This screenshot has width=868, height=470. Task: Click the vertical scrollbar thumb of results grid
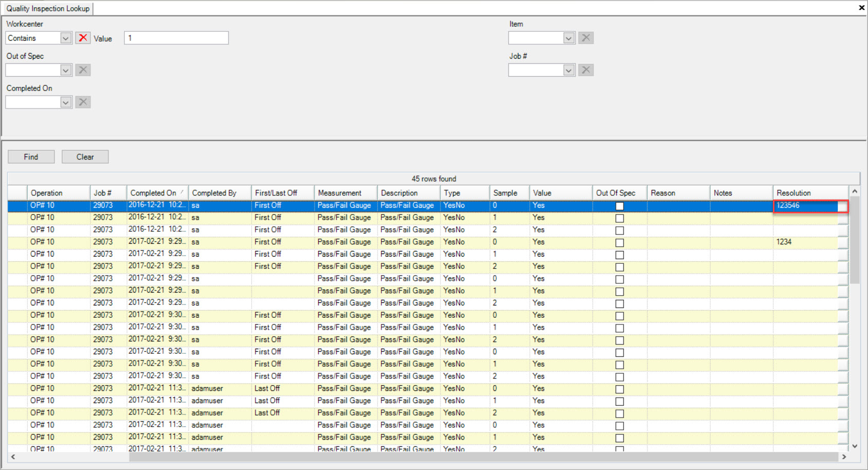coord(855,240)
